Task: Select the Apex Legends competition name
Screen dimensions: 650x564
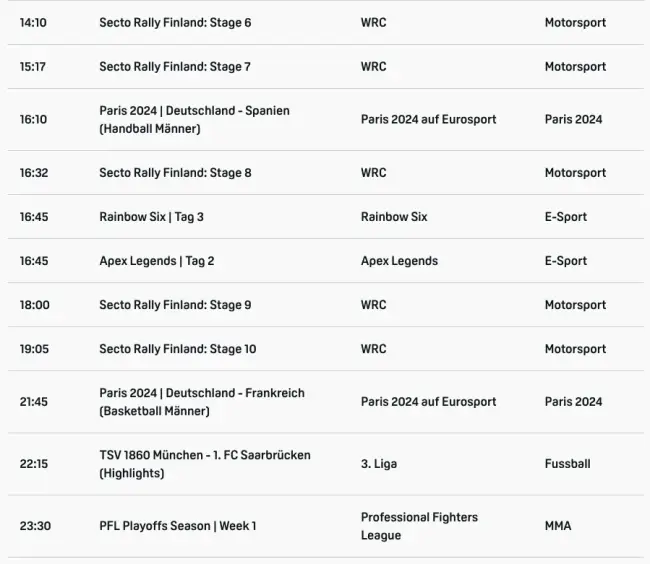Action: (399, 261)
